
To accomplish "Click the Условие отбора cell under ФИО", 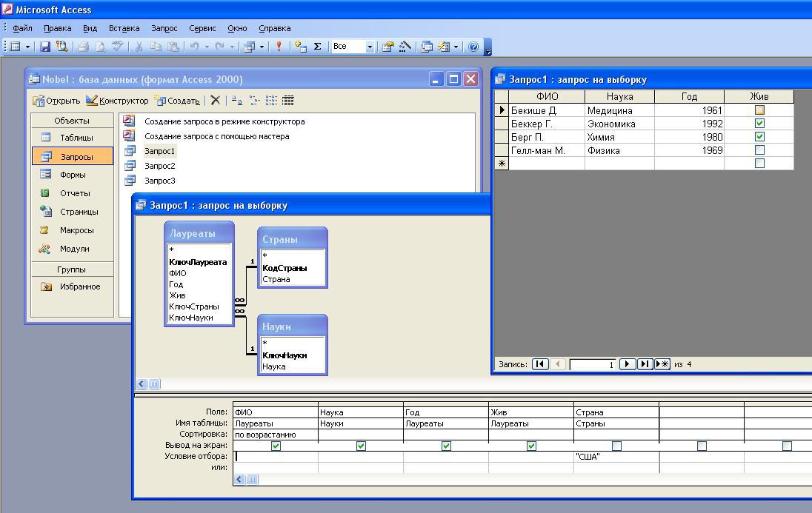I will (x=276, y=457).
